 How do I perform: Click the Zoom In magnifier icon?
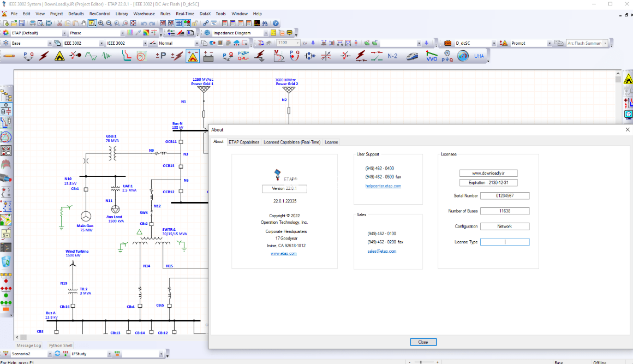101,23
